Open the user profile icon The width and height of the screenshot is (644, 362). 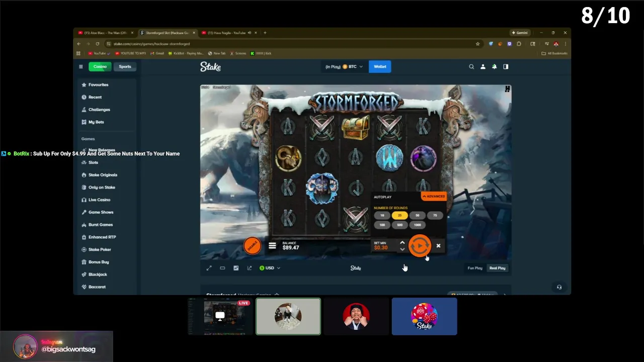click(x=483, y=66)
